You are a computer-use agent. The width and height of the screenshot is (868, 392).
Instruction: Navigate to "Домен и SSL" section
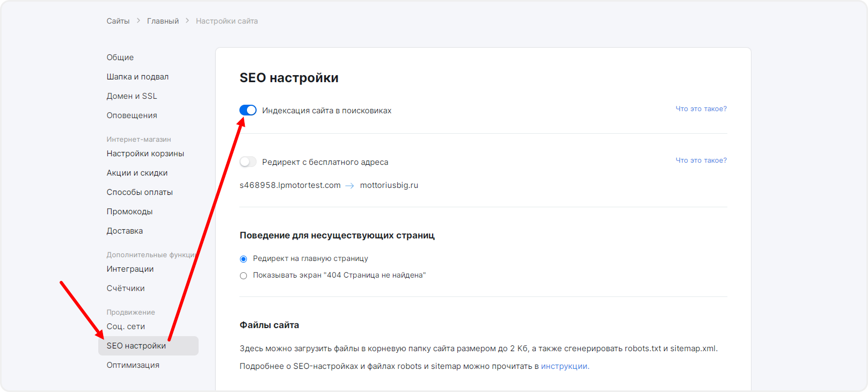132,96
